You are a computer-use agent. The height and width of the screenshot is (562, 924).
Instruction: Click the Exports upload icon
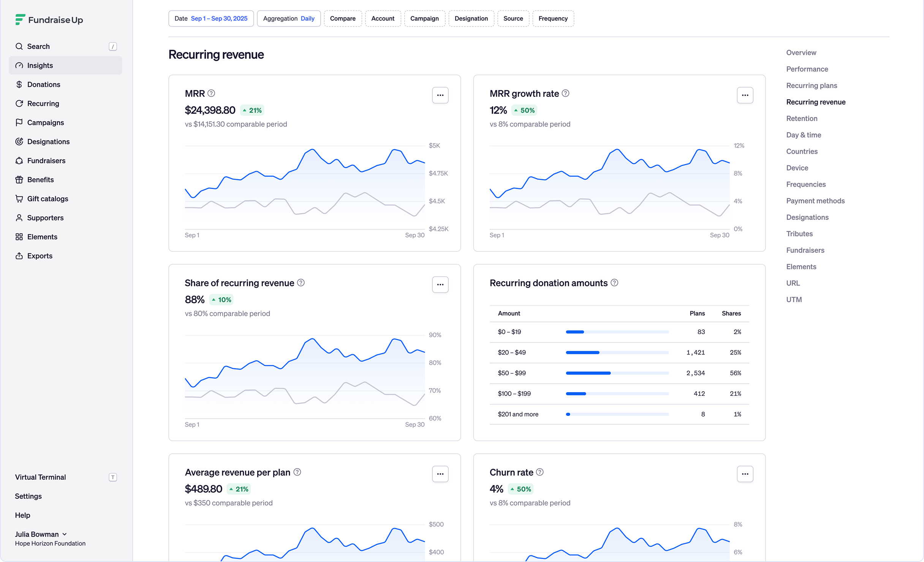tap(19, 256)
